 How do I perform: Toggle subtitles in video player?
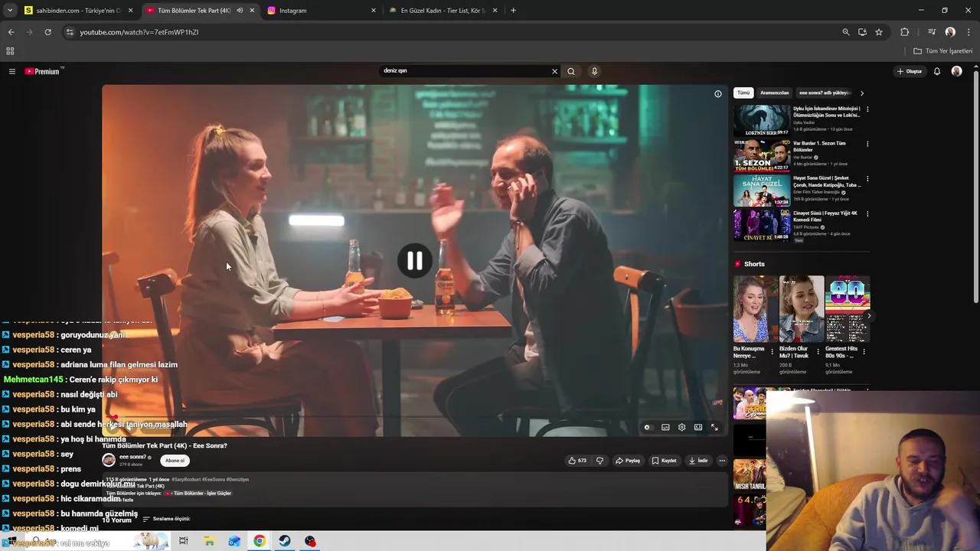tap(665, 427)
